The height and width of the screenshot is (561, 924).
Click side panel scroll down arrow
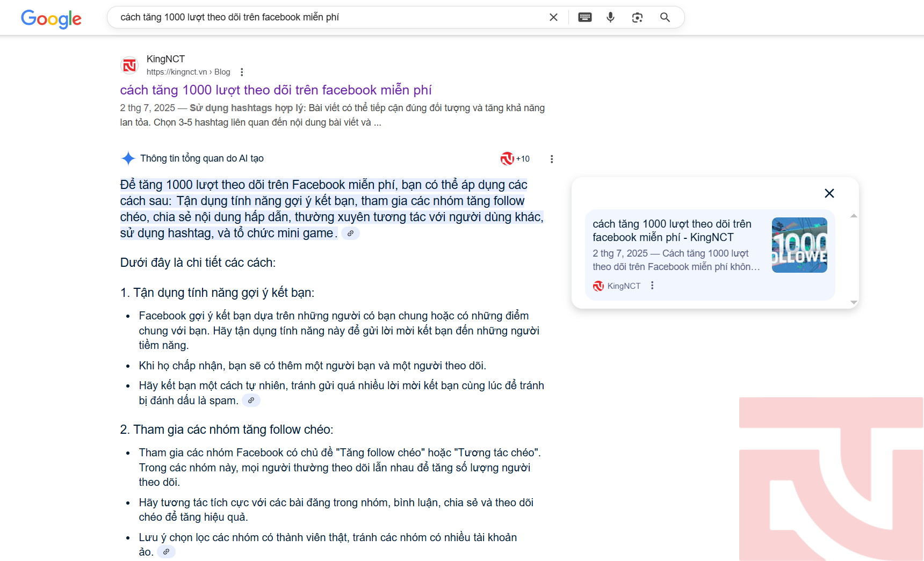(x=854, y=302)
